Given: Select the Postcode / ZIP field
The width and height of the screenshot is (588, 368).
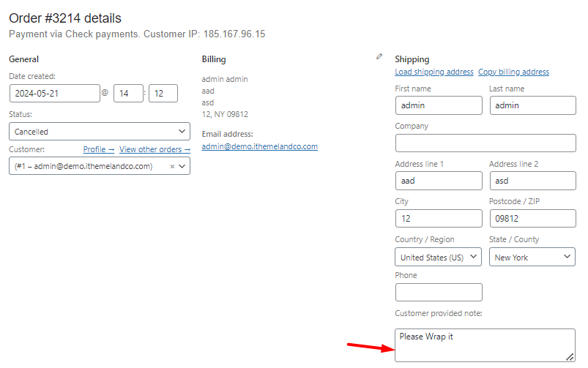Looking at the screenshot, I should tap(533, 219).
